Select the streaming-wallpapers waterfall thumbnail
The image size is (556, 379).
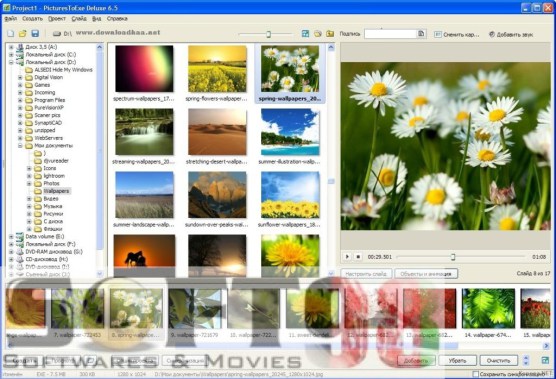(x=144, y=132)
